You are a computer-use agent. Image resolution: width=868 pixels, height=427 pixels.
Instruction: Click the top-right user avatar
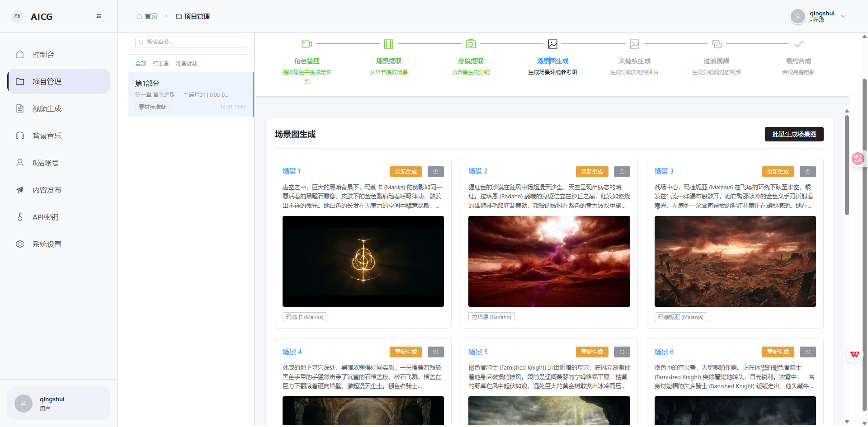798,16
